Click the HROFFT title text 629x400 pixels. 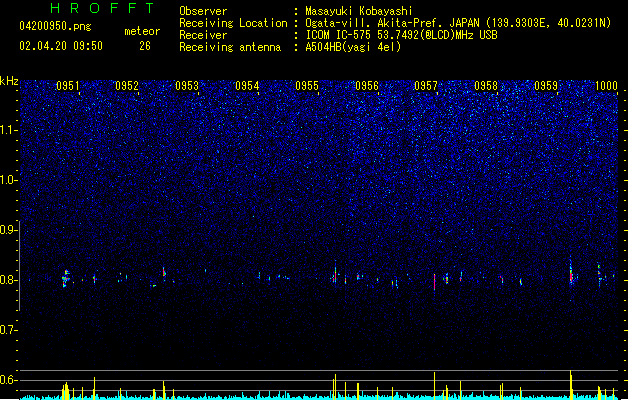coord(102,8)
